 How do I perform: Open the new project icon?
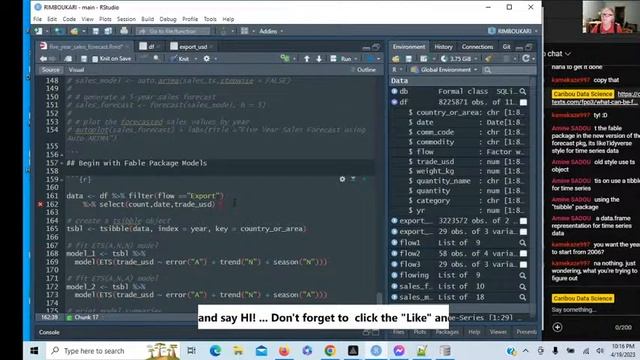[x=59, y=31]
